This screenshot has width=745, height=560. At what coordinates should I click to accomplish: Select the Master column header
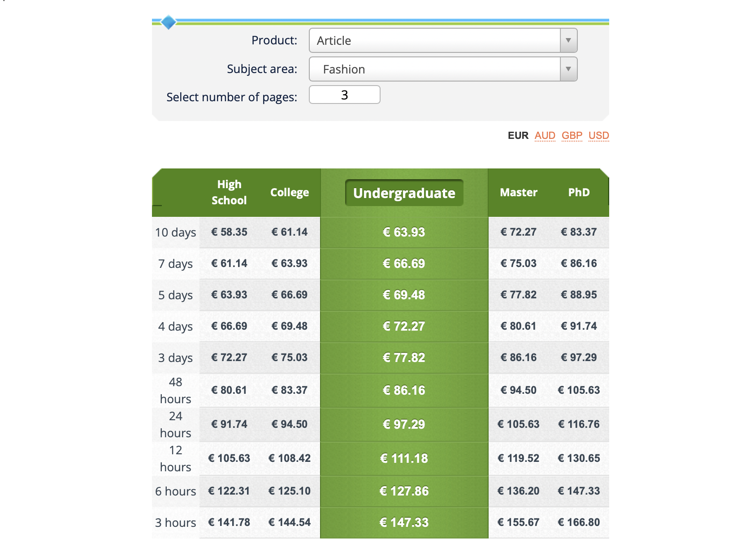coord(519,192)
